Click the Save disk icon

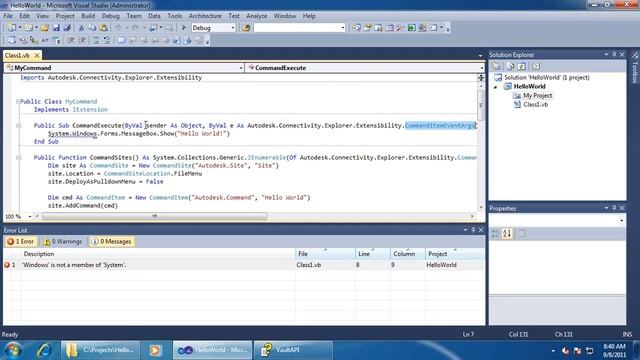[56, 28]
